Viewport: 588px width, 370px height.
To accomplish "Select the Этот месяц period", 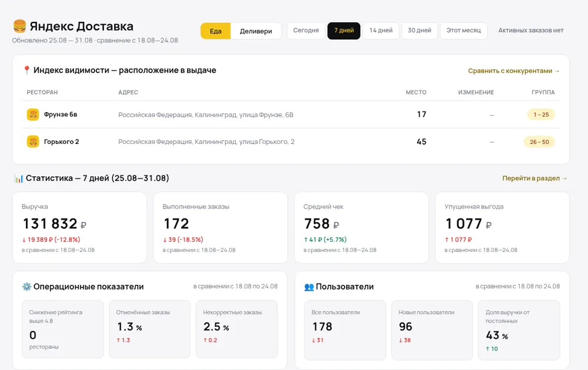I will pyautogui.click(x=463, y=31).
